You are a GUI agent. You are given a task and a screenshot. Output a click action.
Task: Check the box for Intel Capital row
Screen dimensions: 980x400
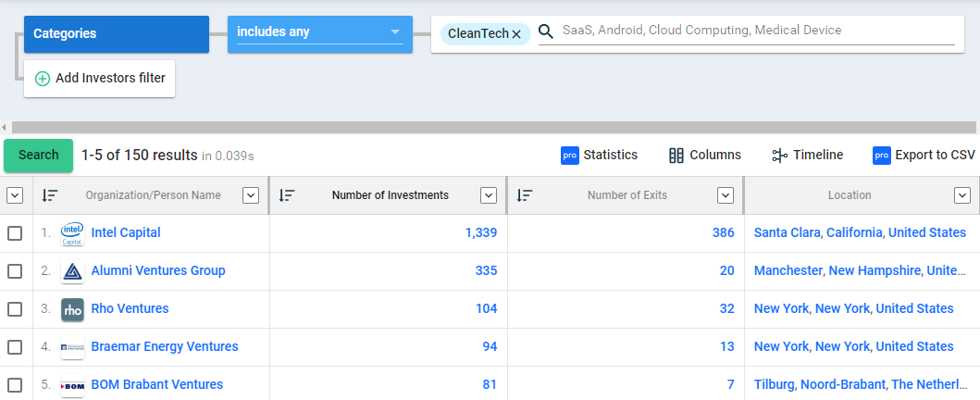tap(15, 233)
